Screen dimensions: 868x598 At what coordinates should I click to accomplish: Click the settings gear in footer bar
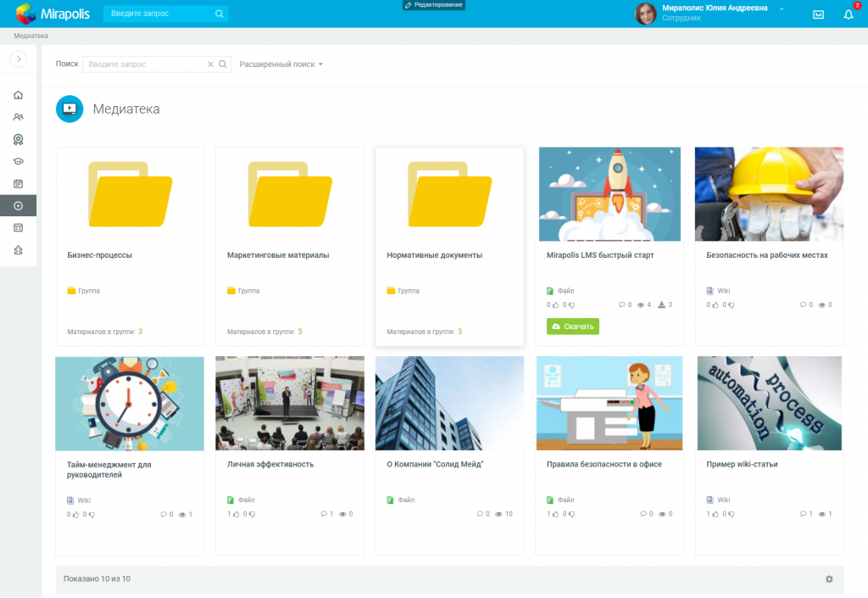[829, 579]
